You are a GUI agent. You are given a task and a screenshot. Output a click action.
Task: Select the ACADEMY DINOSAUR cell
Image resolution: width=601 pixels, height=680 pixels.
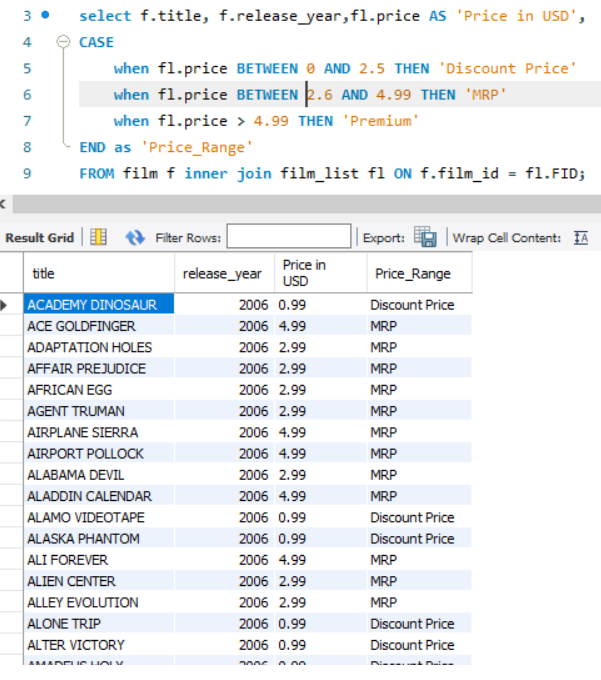[99, 304]
